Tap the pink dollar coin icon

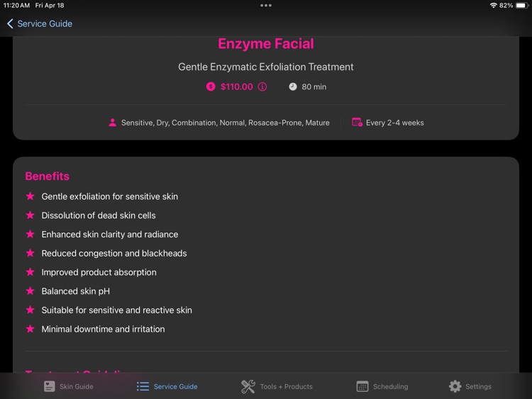[211, 86]
